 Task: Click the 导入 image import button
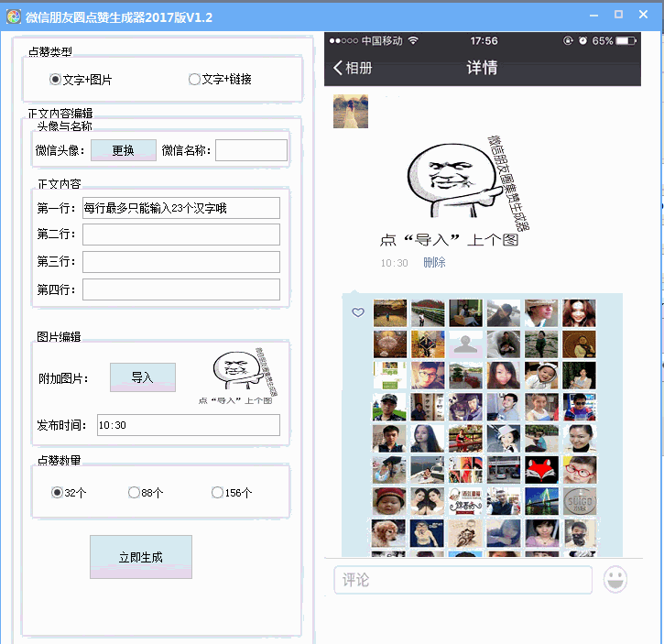[143, 377]
